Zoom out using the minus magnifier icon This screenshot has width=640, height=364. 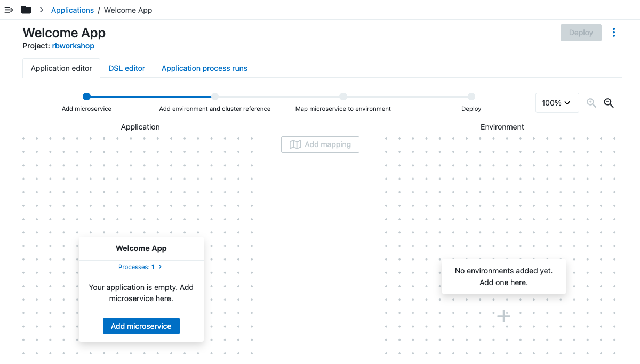[609, 103]
